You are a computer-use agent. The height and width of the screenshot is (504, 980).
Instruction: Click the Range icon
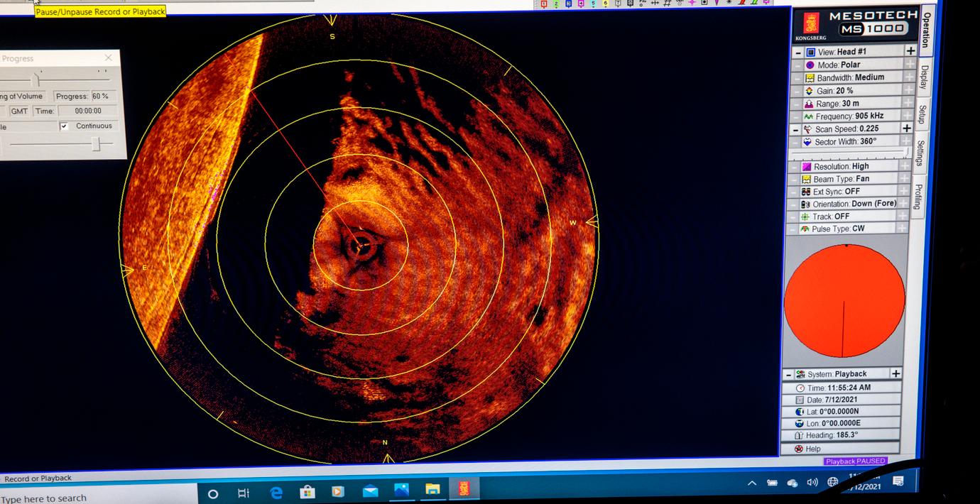[x=809, y=104]
